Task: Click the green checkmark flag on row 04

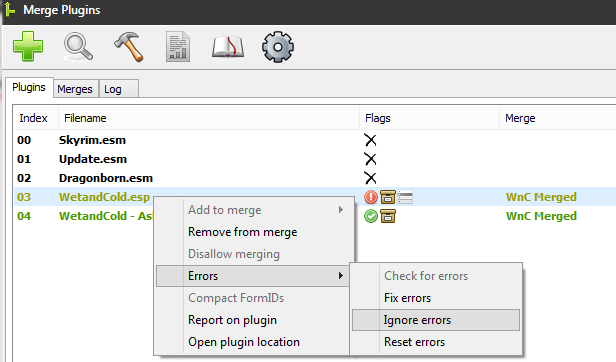Action: (370, 216)
